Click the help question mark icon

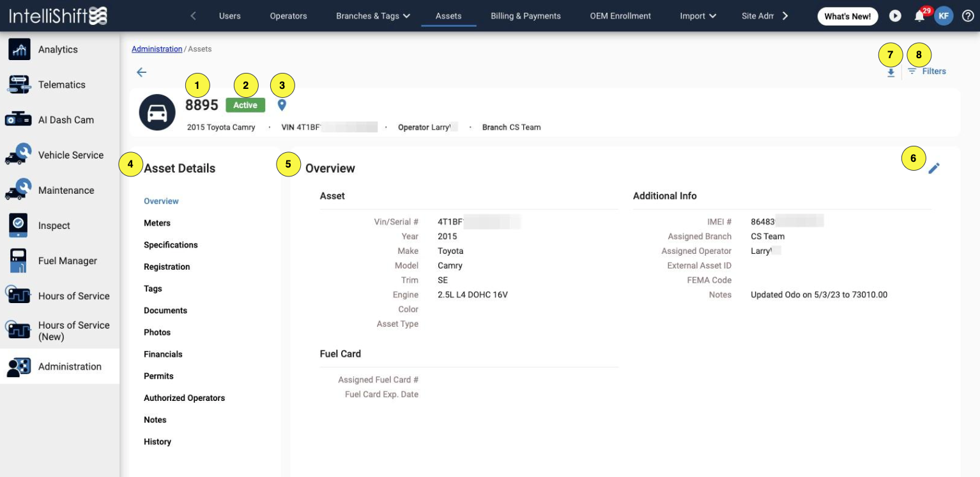967,15
